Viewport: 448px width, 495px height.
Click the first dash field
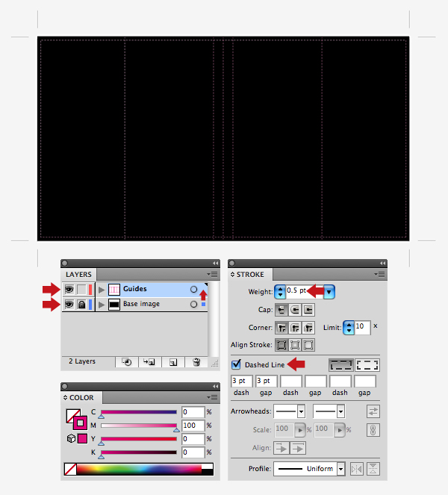(x=241, y=381)
